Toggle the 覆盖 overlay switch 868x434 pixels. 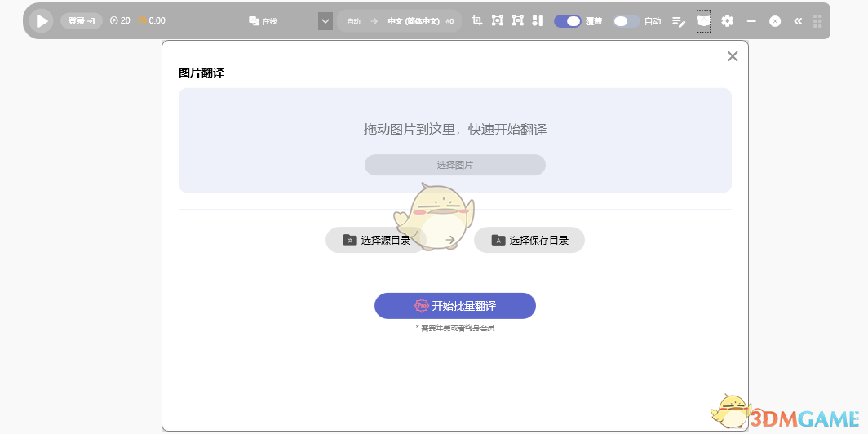click(568, 21)
